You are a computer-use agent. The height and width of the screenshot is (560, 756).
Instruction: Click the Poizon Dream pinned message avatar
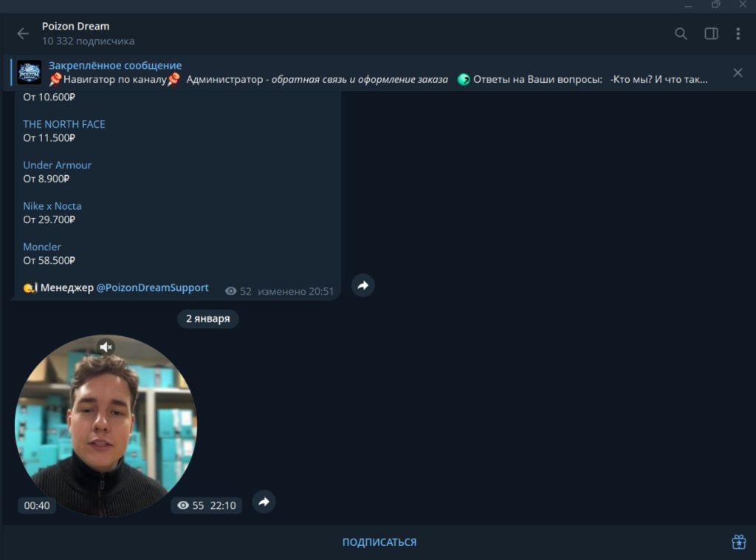[30, 72]
